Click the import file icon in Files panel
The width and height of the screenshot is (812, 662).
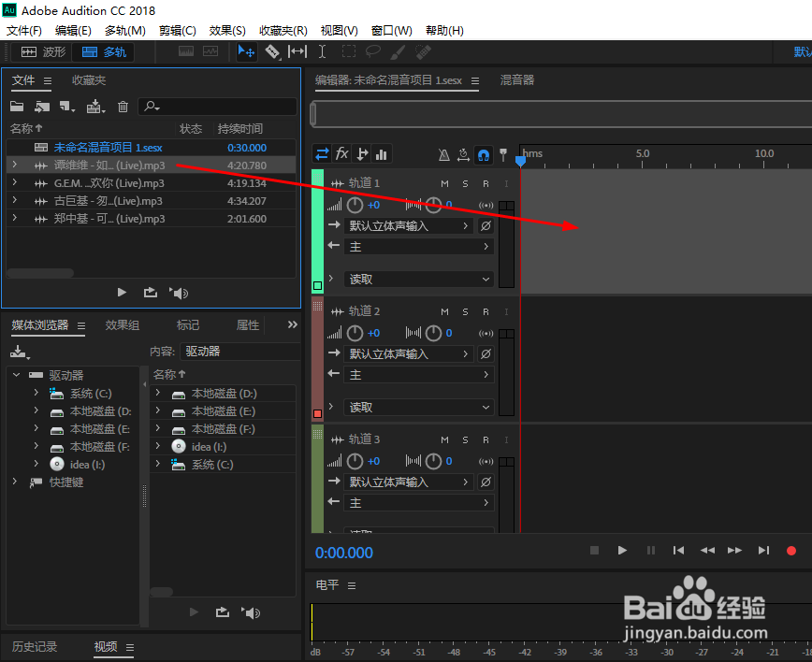pos(42,107)
